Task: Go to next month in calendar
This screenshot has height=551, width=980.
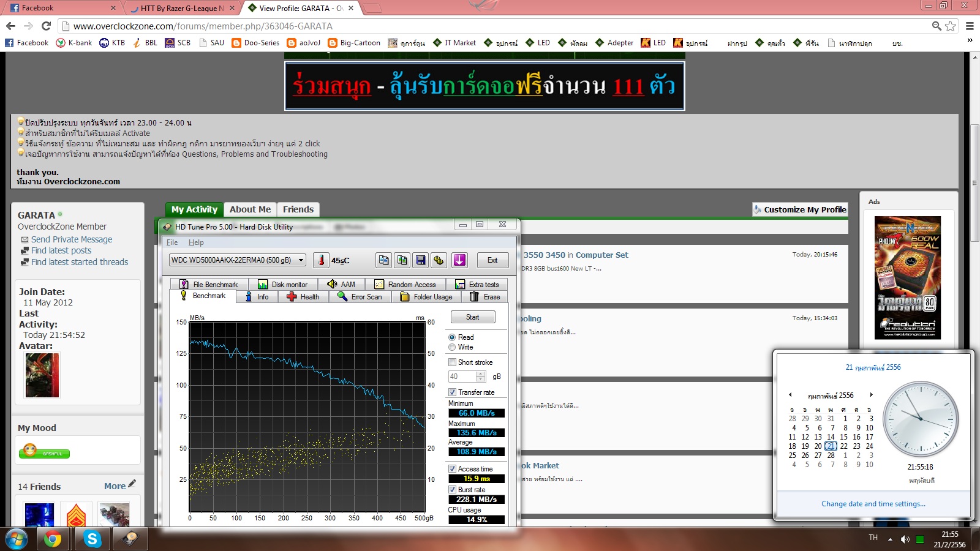Action: point(871,395)
